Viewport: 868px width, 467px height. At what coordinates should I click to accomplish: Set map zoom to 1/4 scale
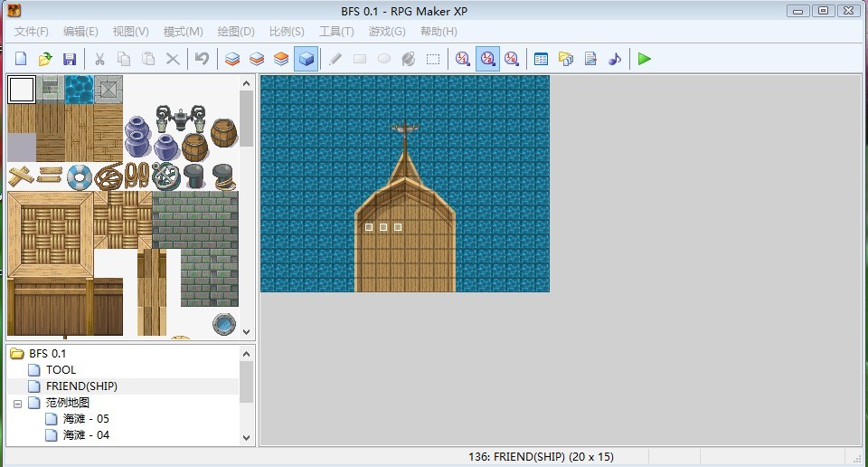(512, 59)
